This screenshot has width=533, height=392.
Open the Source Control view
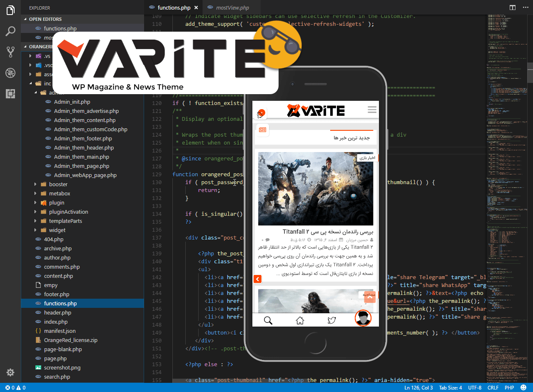coord(10,52)
